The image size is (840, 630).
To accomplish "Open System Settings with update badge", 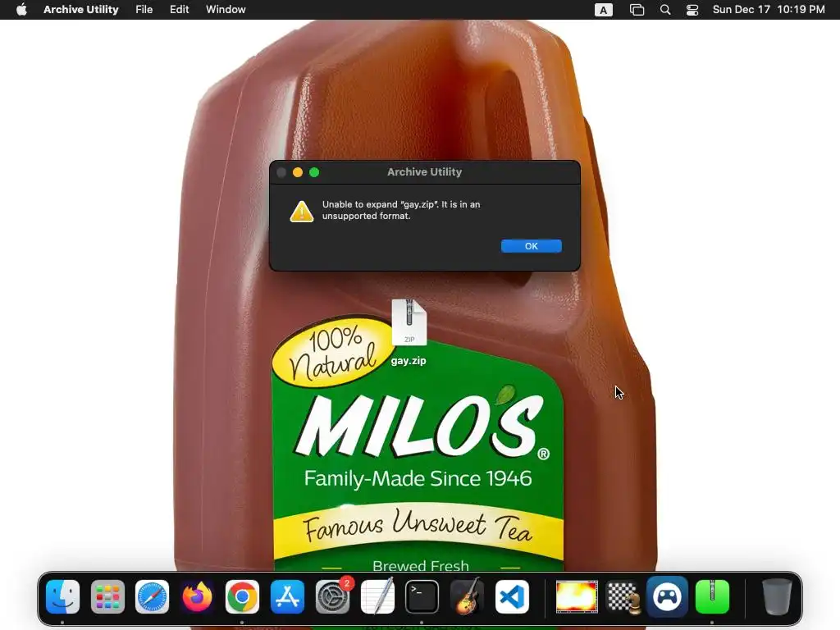I will click(x=333, y=597).
